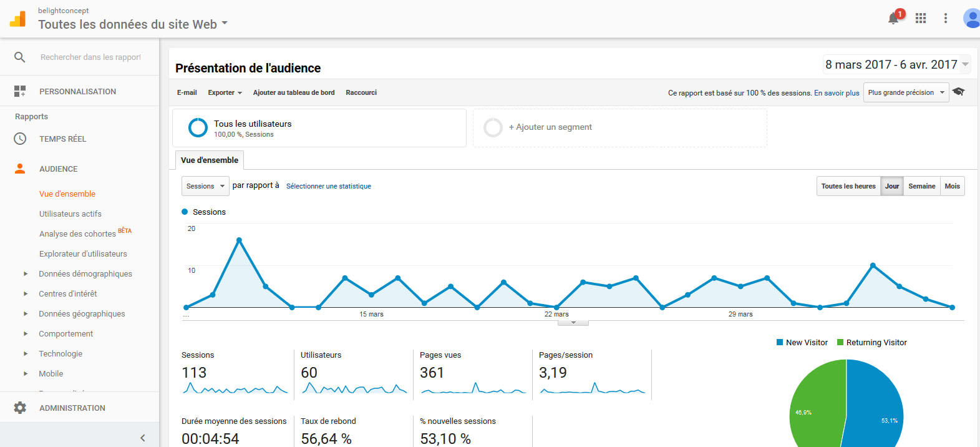This screenshot has width=980, height=447.
Task: Click the Tous les utilisateurs segment circle
Action: point(198,127)
